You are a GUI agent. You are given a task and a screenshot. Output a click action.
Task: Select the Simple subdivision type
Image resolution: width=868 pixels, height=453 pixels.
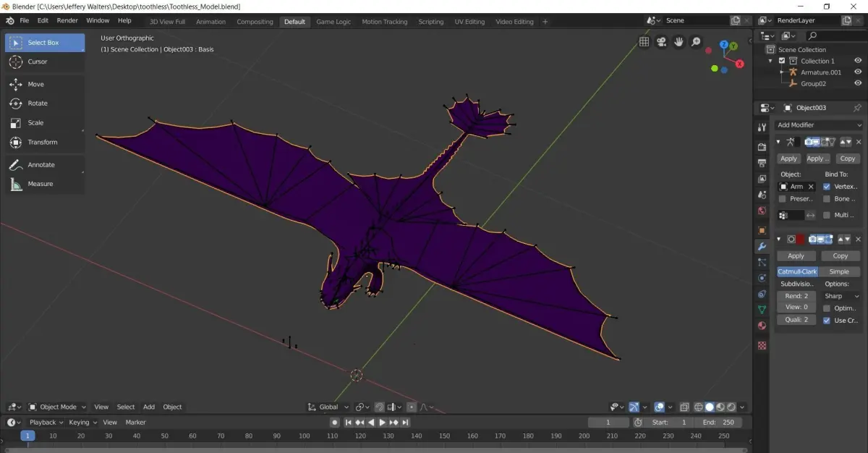pos(839,272)
